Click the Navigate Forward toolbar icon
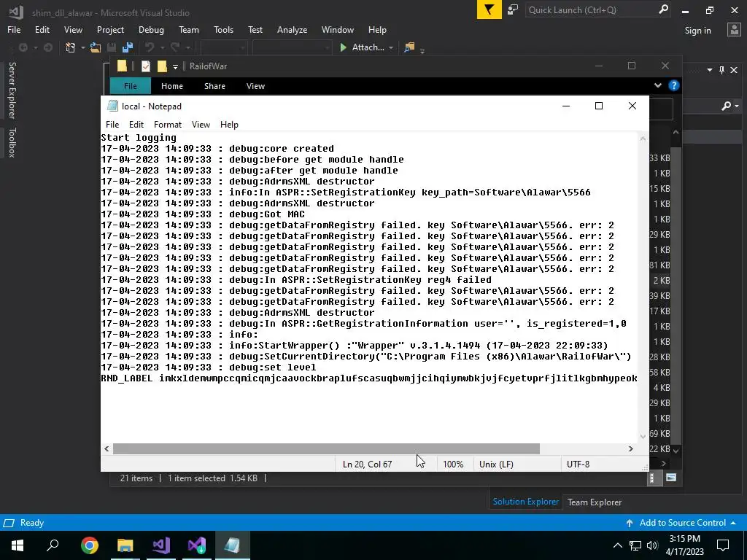Image resolution: width=747 pixels, height=560 pixels. [47, 47]
